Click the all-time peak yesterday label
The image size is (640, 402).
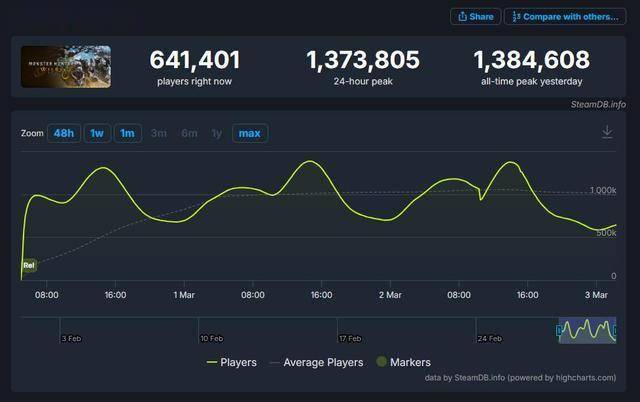[531, 82]
